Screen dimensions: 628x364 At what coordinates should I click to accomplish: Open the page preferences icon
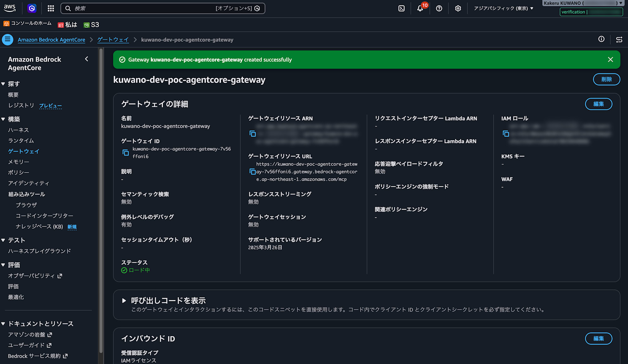(619, 40)
